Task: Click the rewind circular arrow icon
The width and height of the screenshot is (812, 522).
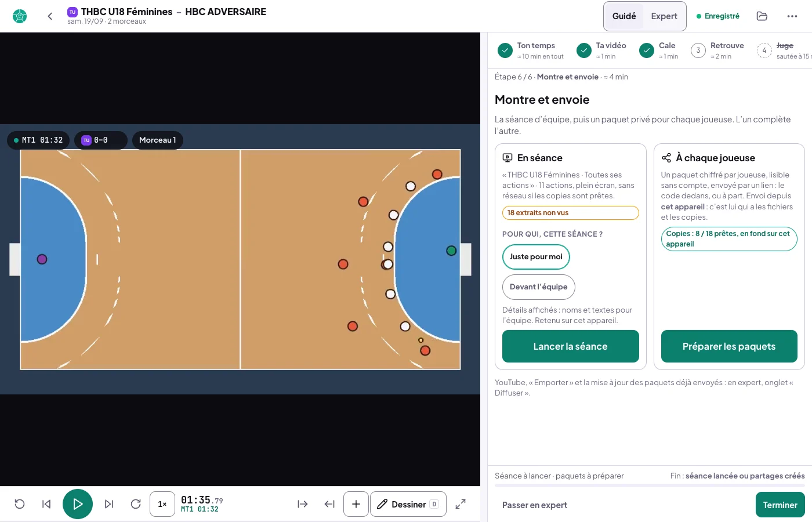Action: point(20,504)
